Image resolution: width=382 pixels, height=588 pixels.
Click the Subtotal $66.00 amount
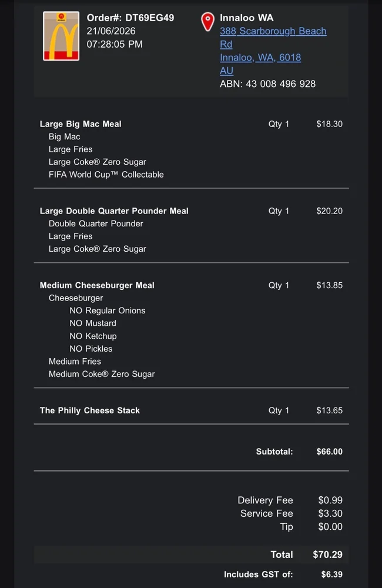(330, 452)
